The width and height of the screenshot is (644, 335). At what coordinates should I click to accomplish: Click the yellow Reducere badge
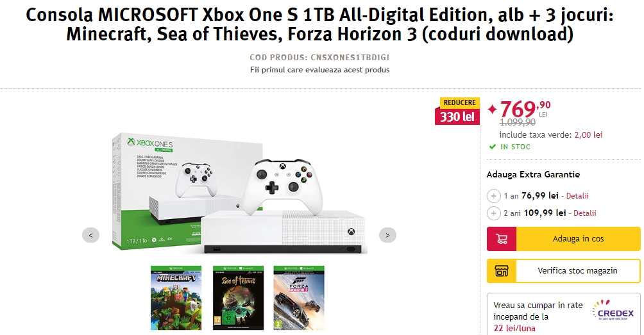point(460,102)
